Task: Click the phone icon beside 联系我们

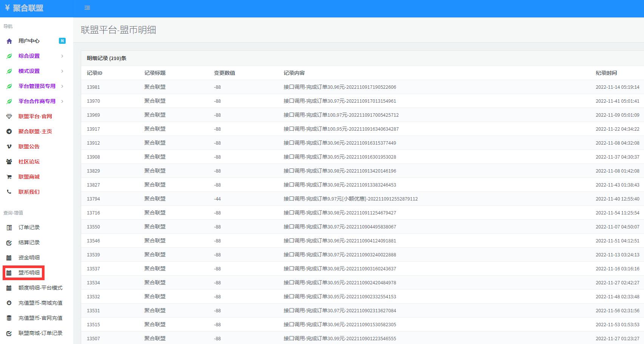Action: [x=9, y=192]
